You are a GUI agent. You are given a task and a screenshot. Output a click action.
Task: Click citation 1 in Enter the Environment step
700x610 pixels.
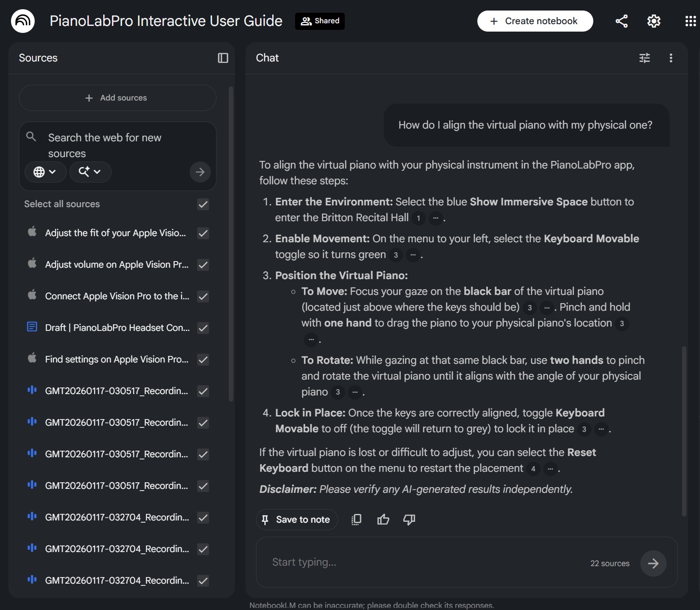(x=419, y=218)
